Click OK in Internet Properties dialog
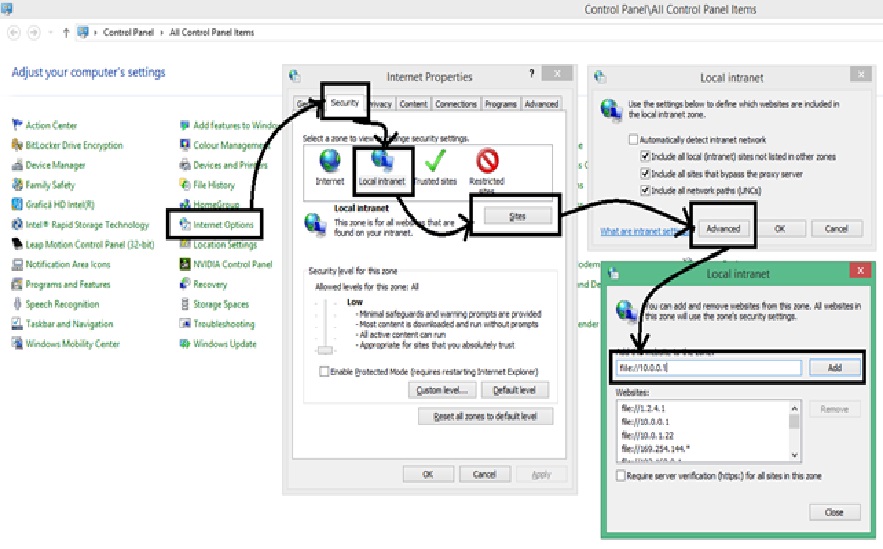 pos(428,475)
